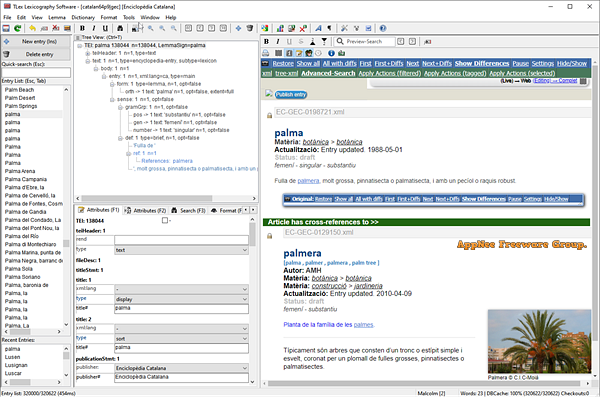Click the bar chart statistics icon
The width and height of the screenshot is (600, 397).
coord(280,28)
